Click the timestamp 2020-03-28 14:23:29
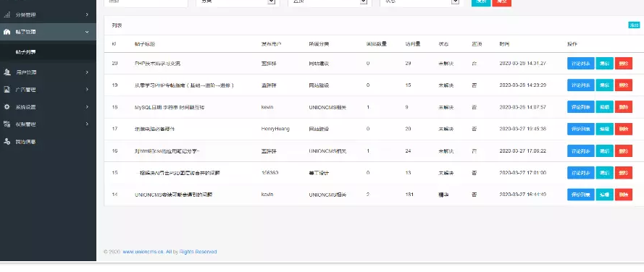644x272 pixels. pyautogui.click(x=523, y=85)
